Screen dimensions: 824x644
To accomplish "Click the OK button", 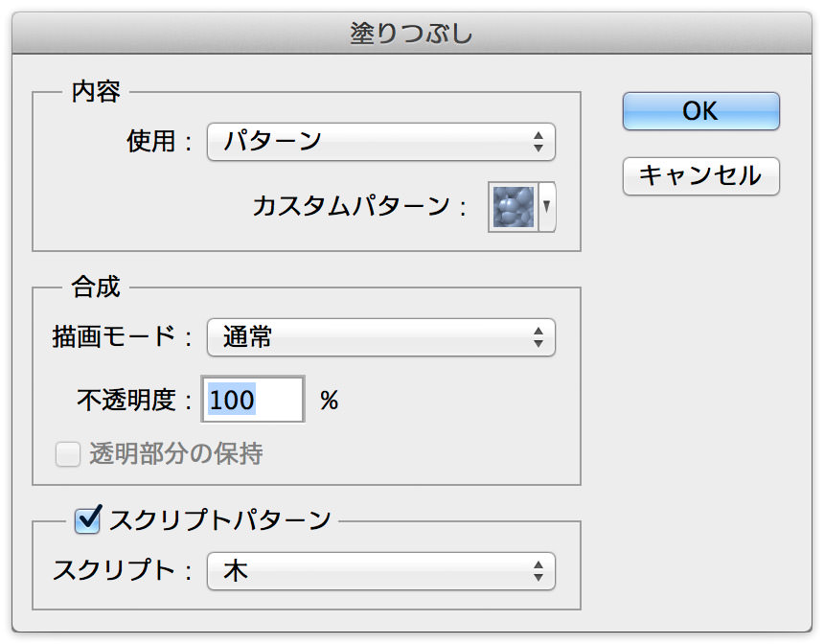I will [x=701, y=111].
